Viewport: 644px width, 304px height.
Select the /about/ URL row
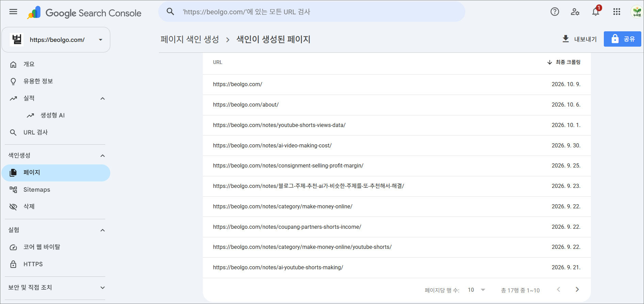tap(397, 105)
